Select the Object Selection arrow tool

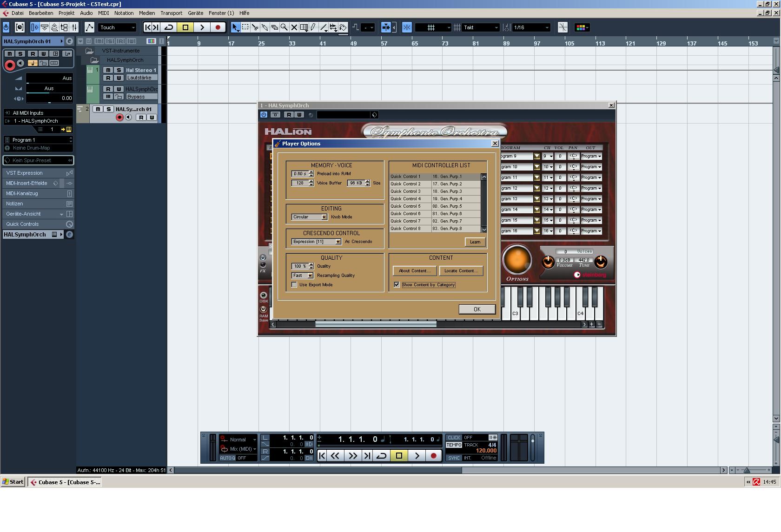(x=235, y=27)
